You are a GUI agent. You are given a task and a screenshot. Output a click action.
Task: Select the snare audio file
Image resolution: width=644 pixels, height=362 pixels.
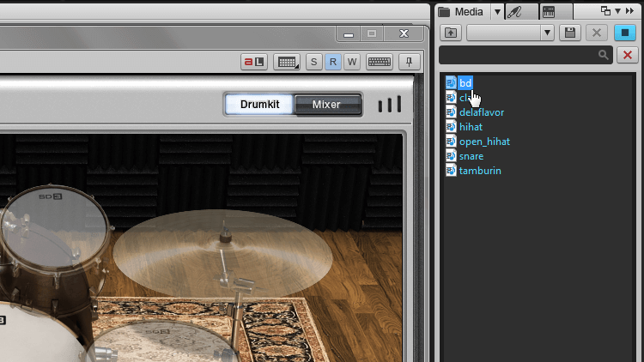[x=471, y=156]
